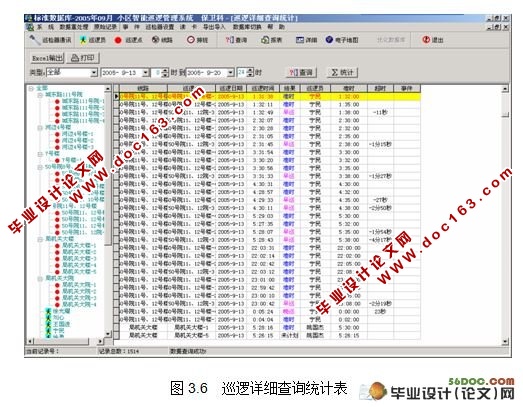The height and width of the screenshot is (407, 523).
Task: Click the 未计划 result cell
Action: coord(289,336)
